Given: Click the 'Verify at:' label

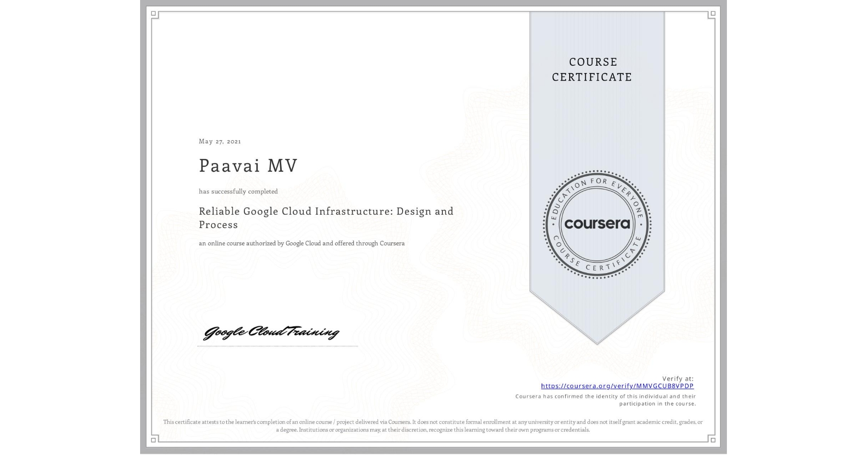Looking at the screenshot, I should coord(678,379).
